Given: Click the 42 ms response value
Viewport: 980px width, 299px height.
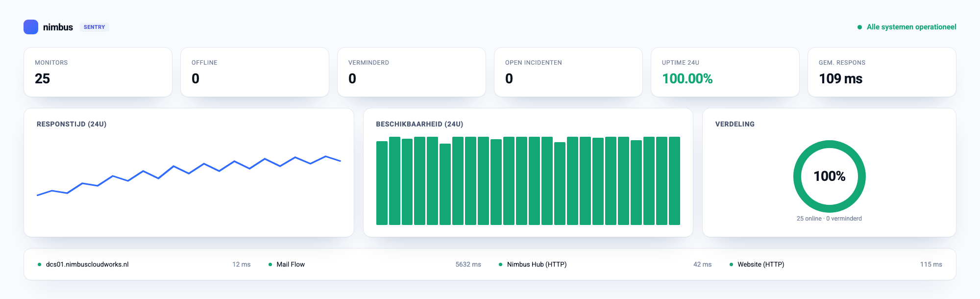Looking at the screenshot, I should point(702,264).
